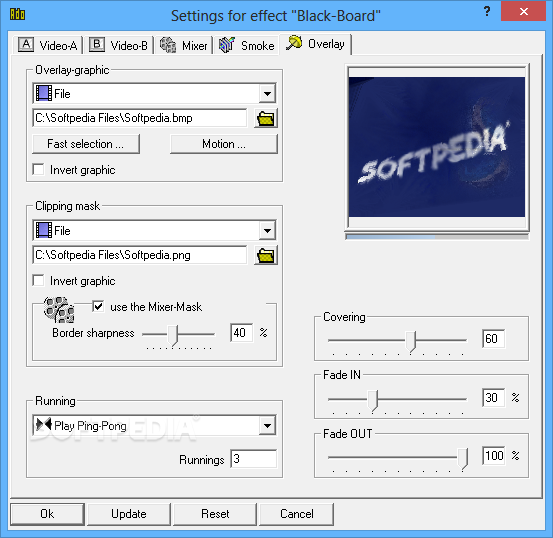Click the Fade OUT value field showing 100

(494, 455)
